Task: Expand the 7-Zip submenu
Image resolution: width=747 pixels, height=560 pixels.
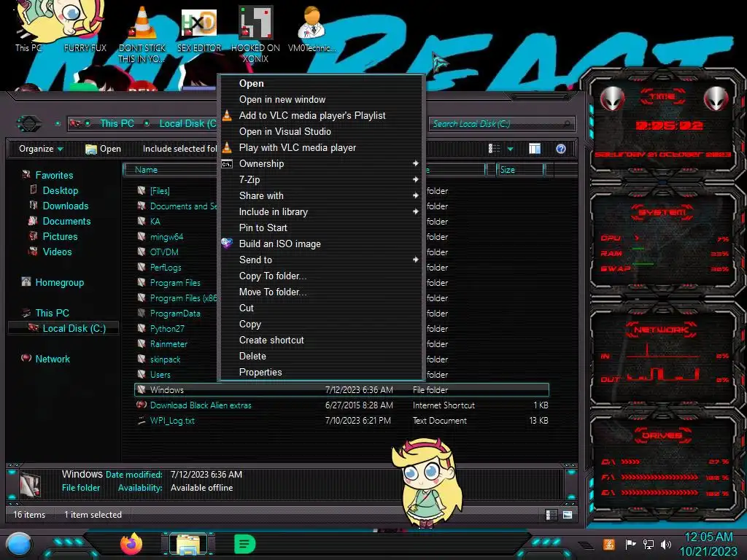Action: coord(320,179)
